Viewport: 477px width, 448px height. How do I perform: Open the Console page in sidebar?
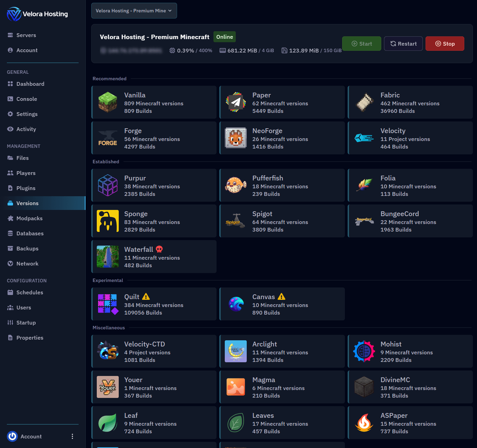(x=26, y=99)
